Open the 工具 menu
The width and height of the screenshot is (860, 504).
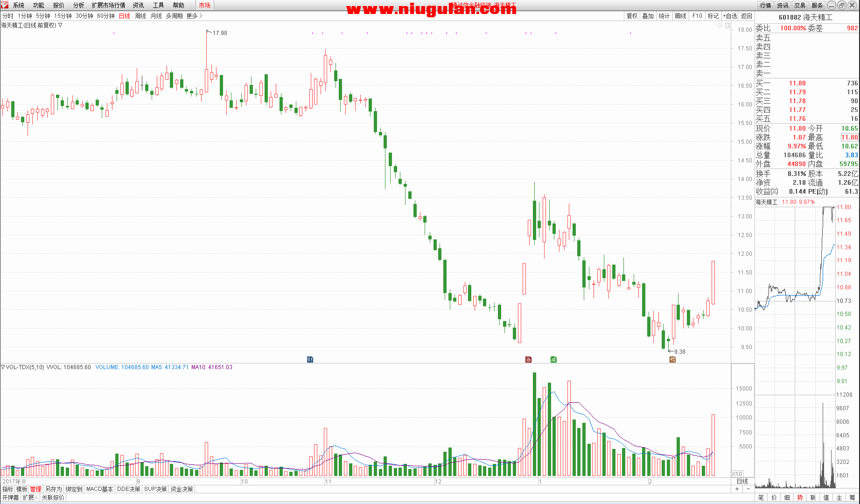click(x=159, y=5)
